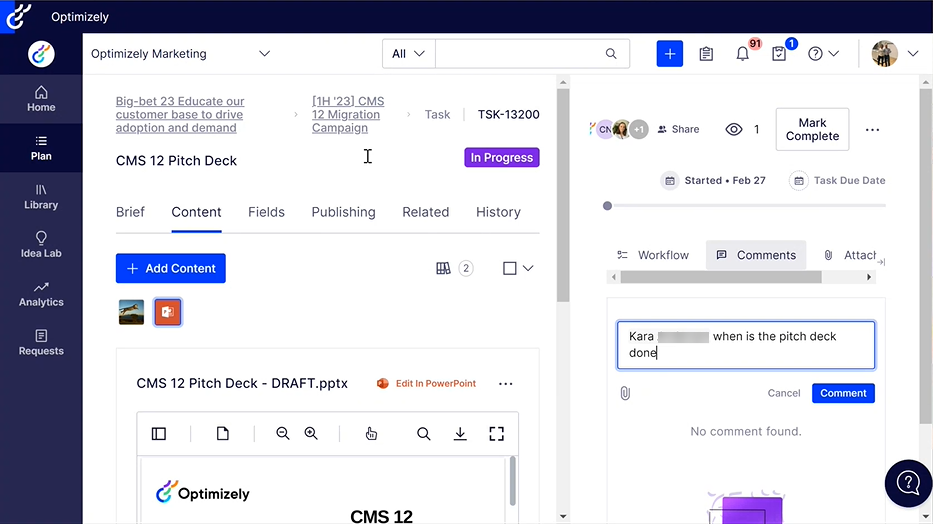
Task: Open the Workflow tab
Action: pyautogui.click(x=653, y=255)
